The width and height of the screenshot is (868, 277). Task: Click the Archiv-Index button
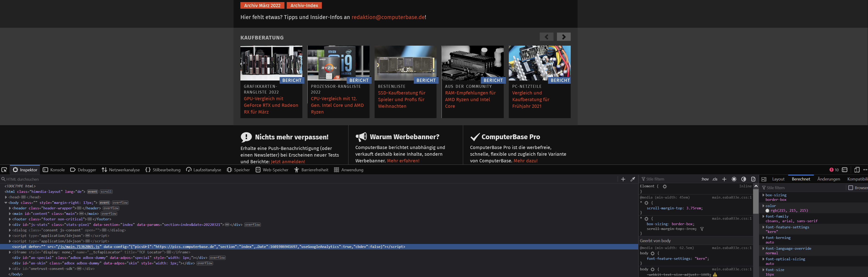point(304,6)
